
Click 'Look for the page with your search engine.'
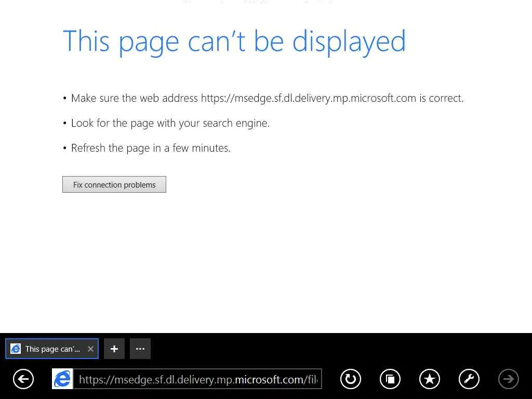170,123
